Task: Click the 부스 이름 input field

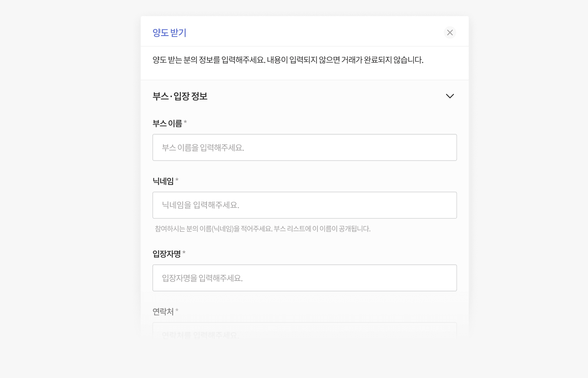Action: pyautogui.click(x=304, y=147)
